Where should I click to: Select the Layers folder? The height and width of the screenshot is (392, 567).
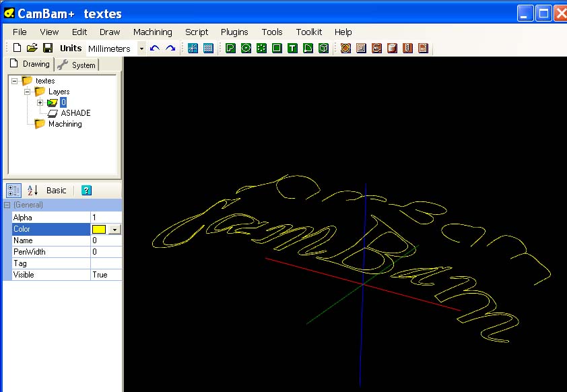click(59, 92)
